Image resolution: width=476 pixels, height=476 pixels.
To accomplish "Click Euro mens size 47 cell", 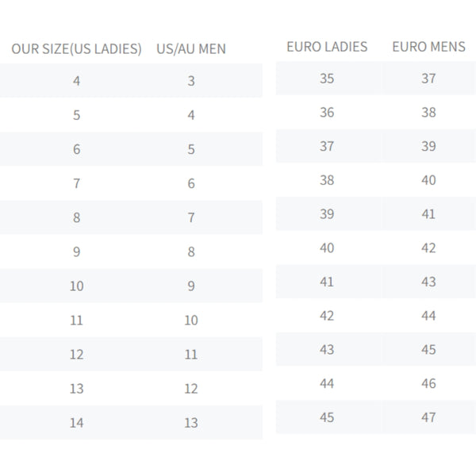I will click(x=428, y=417).
